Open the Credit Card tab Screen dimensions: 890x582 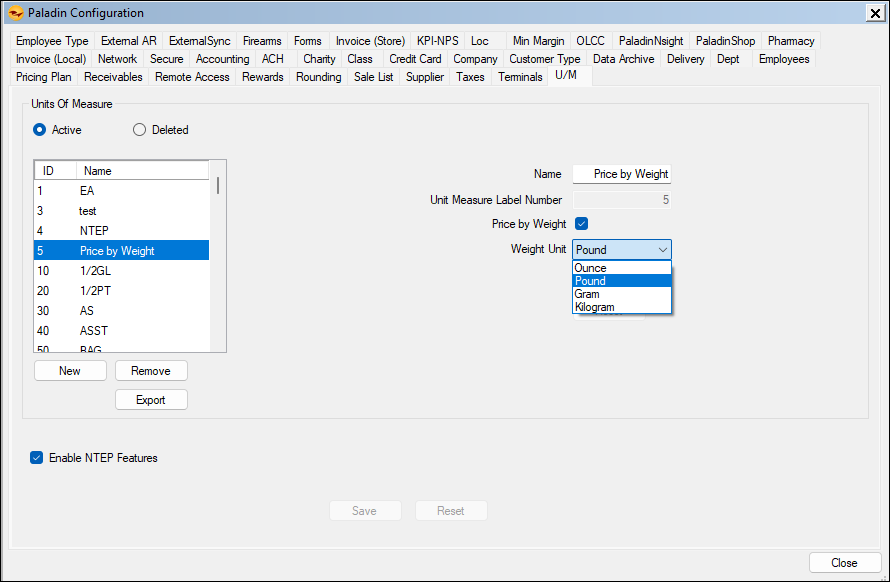(415, 59)
